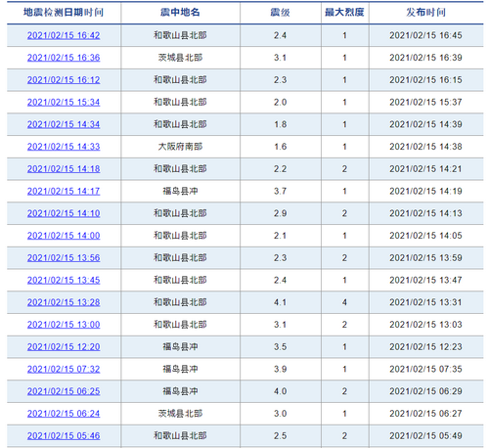Open the 2021/02/15 14:33 earthquake link

click(64, 147)
